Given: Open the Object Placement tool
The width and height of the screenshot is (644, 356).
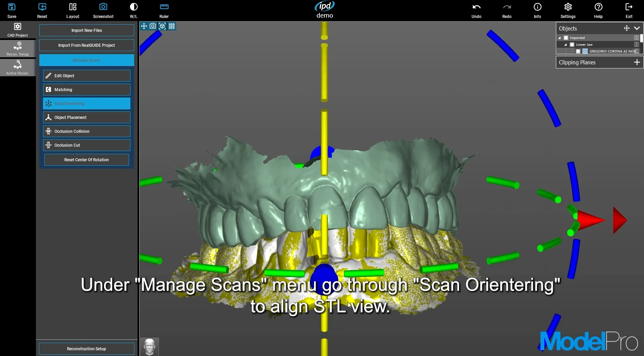Looking at the screenshot, I should pos(87,117).
